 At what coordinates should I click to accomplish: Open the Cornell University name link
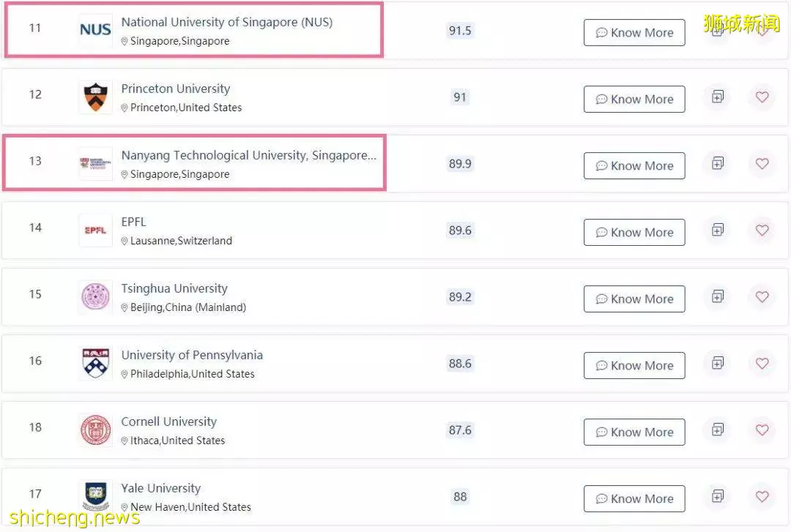click(x=169, y=422)
